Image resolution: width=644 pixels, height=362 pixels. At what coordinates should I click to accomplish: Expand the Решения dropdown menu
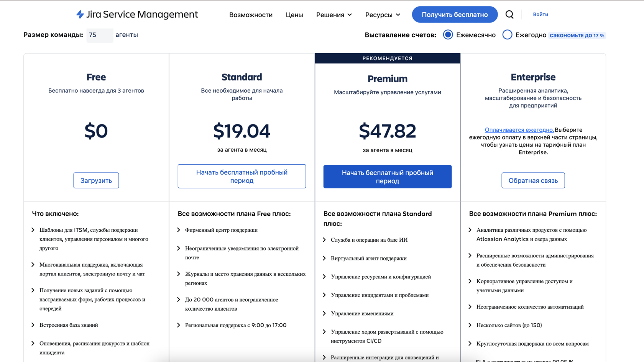tap(334, 15)
